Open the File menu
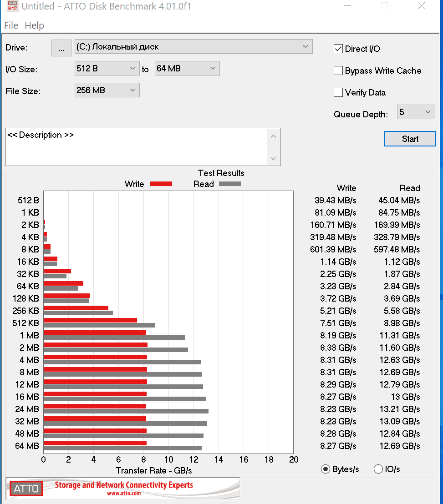 (x=11, y=25)
